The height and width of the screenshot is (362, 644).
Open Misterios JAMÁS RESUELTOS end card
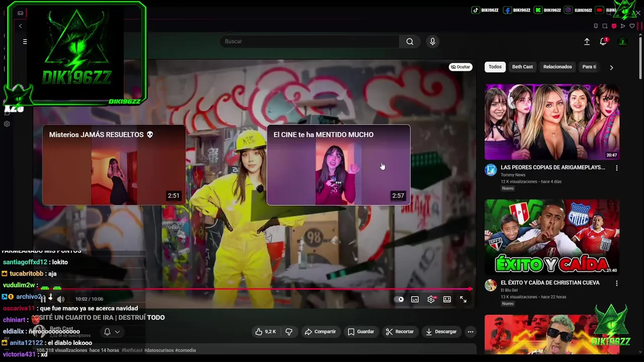point(114,165)
